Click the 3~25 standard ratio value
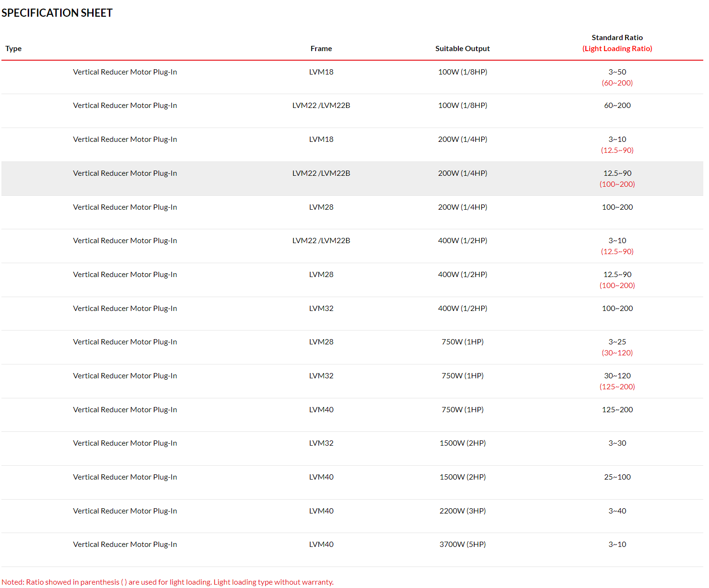 (x=617, y=342)
